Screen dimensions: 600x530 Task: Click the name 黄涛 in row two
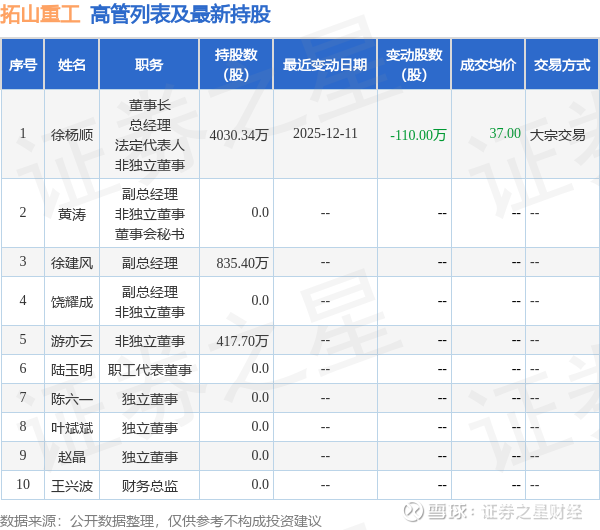coord(72,214)
